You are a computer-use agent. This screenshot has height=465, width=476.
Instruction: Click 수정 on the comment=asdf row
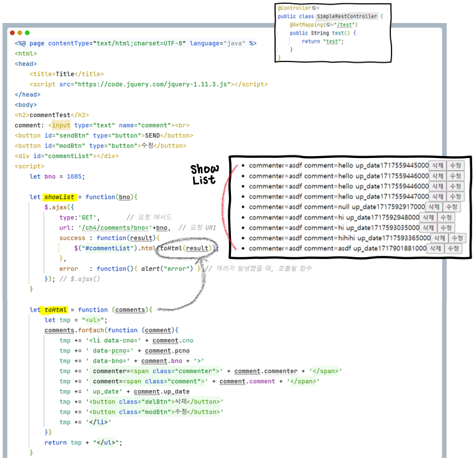[453, 249]
